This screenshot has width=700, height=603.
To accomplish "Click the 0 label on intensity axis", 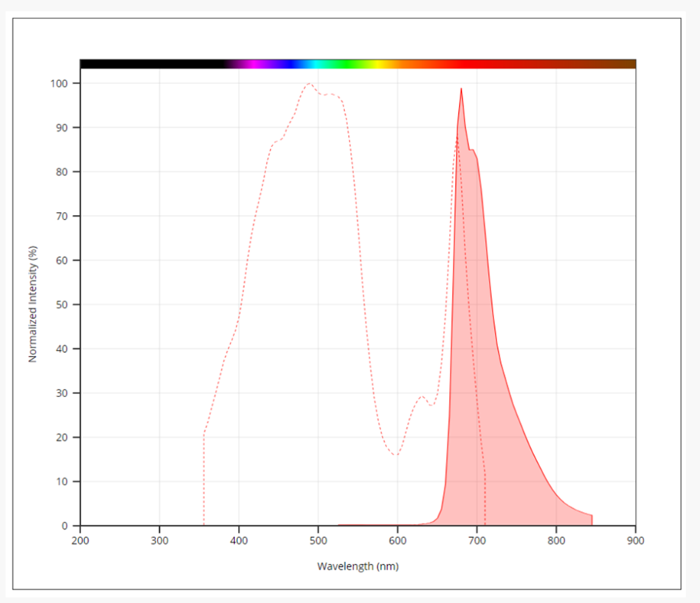I will click(x=65, y=526).
